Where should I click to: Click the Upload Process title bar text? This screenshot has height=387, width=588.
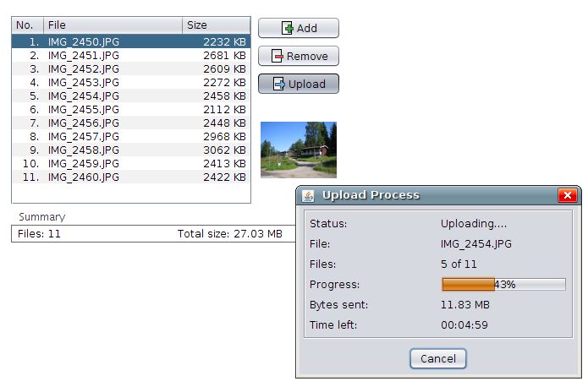pos(371,195)
